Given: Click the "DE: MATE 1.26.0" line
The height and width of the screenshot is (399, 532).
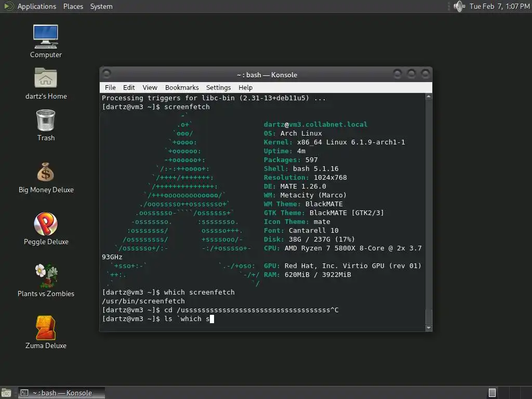Looking at the screenshot, I should [295, 187].
